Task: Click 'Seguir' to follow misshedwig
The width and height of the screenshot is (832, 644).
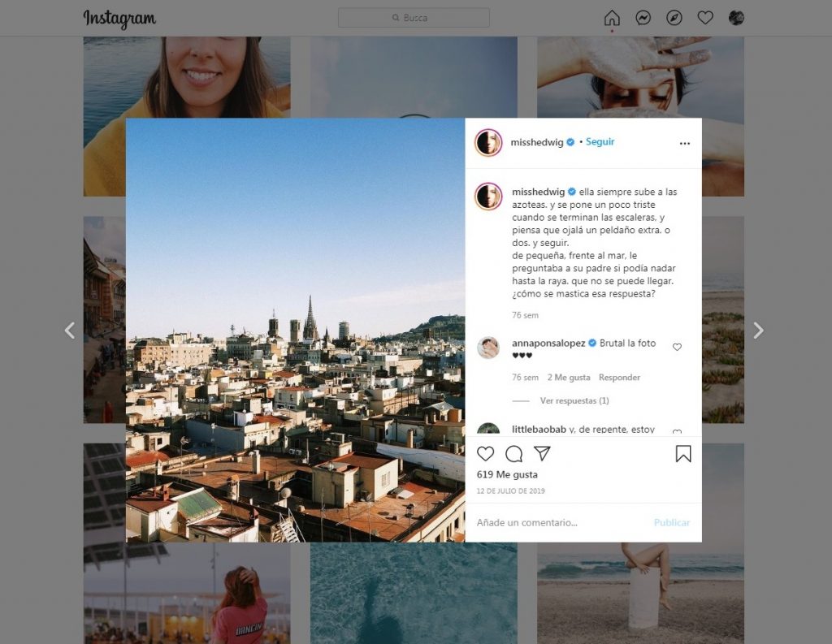Action: click(x=600, y=142)
